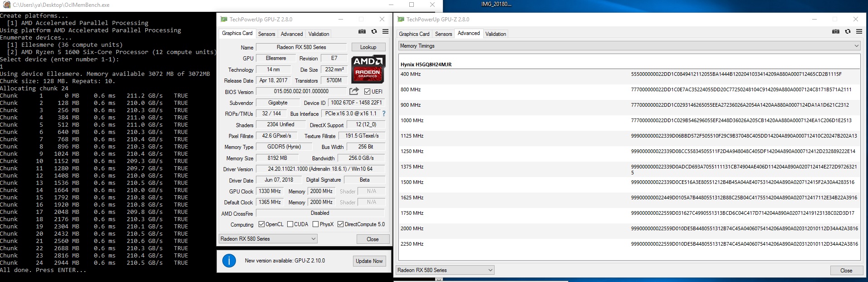Click the Driver Version field
The height and width of the screenshot is (282, 868).
[320, 169]
